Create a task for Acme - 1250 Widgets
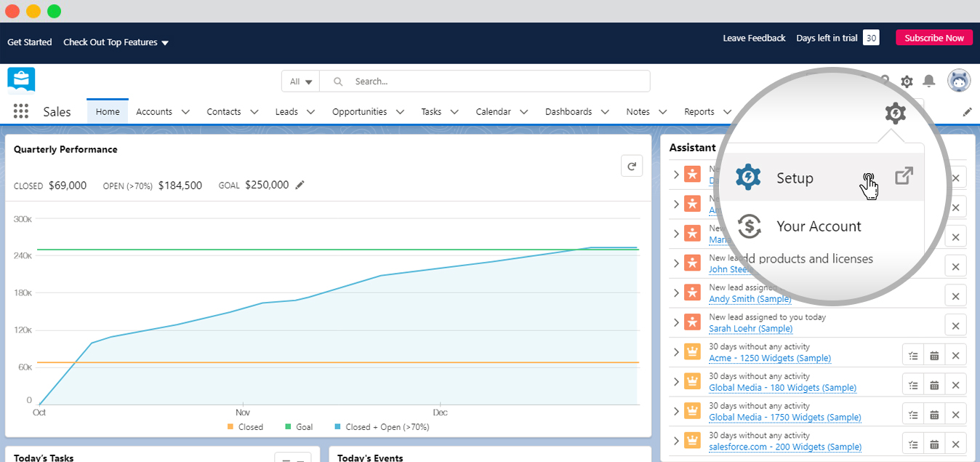The width and height of the screenshot is (980, 462). click(x=913, y=355)
